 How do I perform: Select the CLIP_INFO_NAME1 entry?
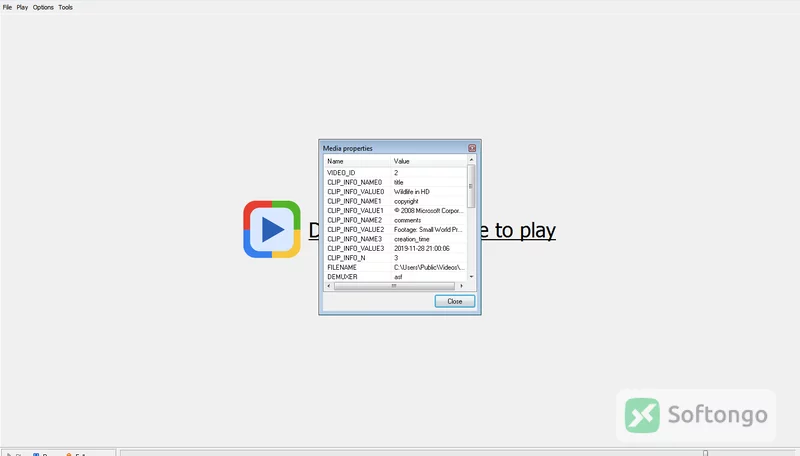click(x=354, y=201)
